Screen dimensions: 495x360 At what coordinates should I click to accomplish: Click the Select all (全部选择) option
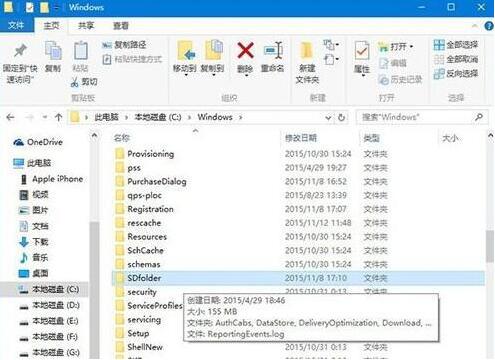coord(456,45)
